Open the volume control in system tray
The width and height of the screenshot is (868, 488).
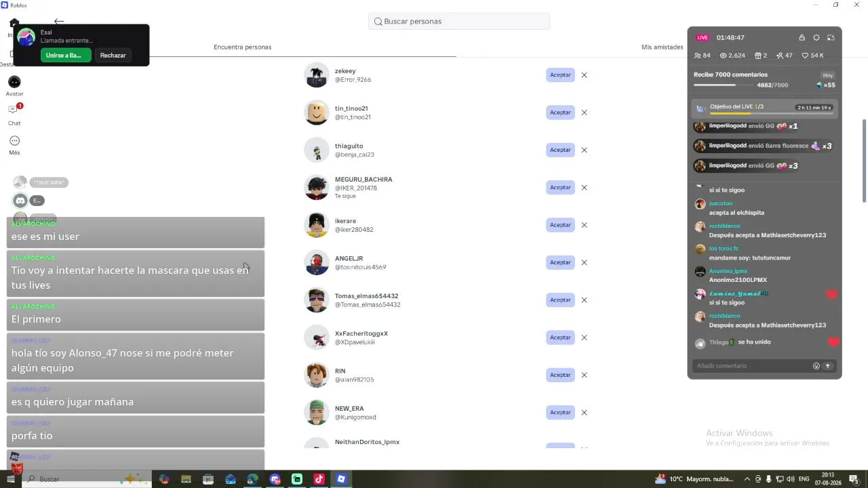[x=790, y=479]
